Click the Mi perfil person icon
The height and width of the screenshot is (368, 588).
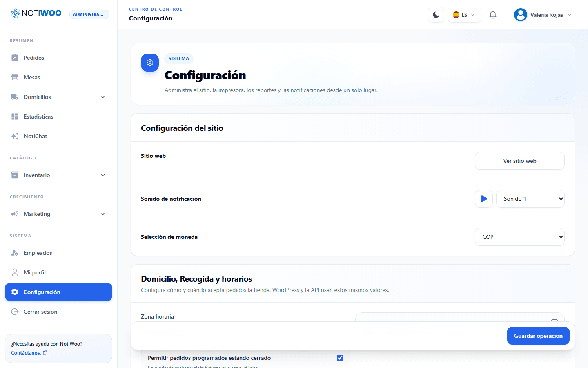pyautogui.click(x=15, y=272)
